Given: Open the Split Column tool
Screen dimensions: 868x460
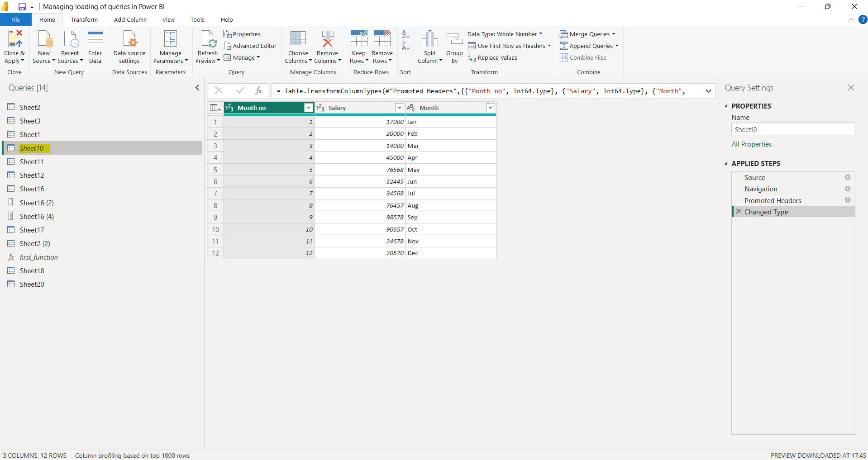Looking at the screenshot, I should (429, 46).
